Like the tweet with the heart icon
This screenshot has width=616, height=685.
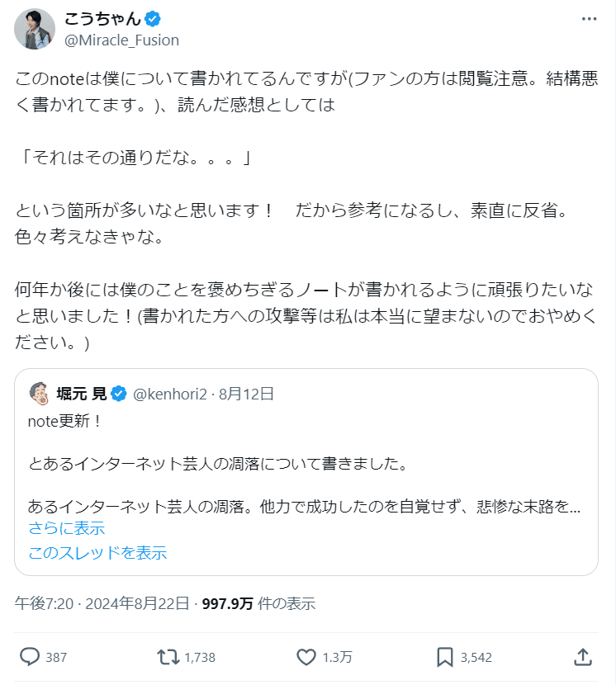point(306,659)
